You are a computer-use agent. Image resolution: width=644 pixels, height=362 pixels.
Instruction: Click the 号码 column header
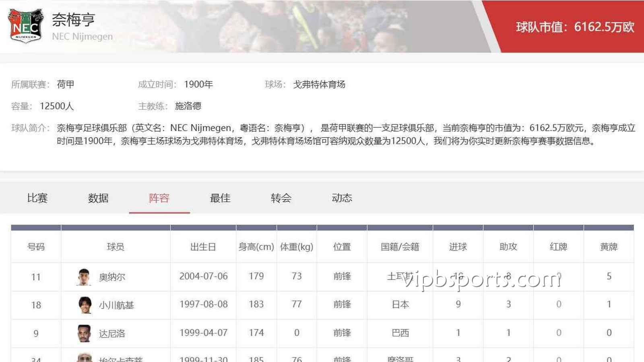36,247
